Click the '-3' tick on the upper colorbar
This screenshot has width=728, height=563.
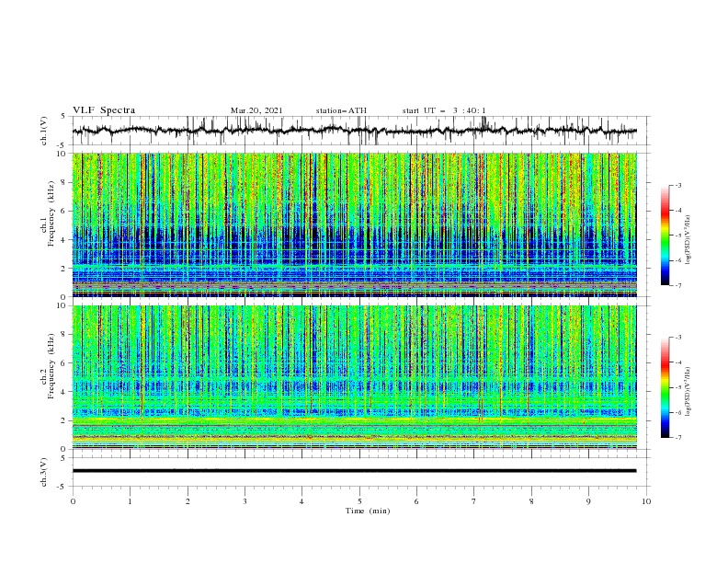(x=677, y=185)
